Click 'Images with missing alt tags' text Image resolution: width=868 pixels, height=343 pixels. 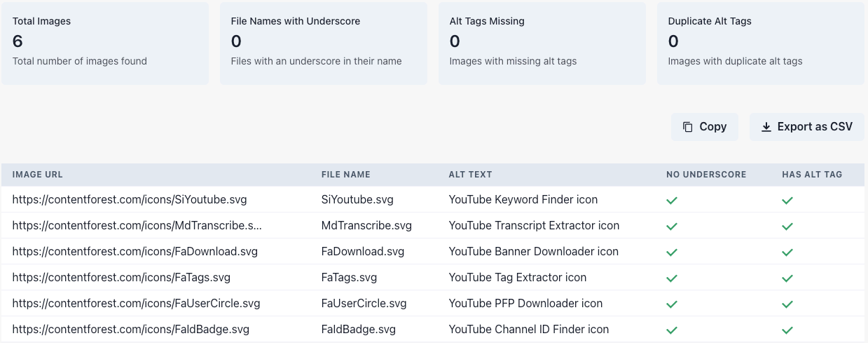pyautogui.click(x=514, y=61)
